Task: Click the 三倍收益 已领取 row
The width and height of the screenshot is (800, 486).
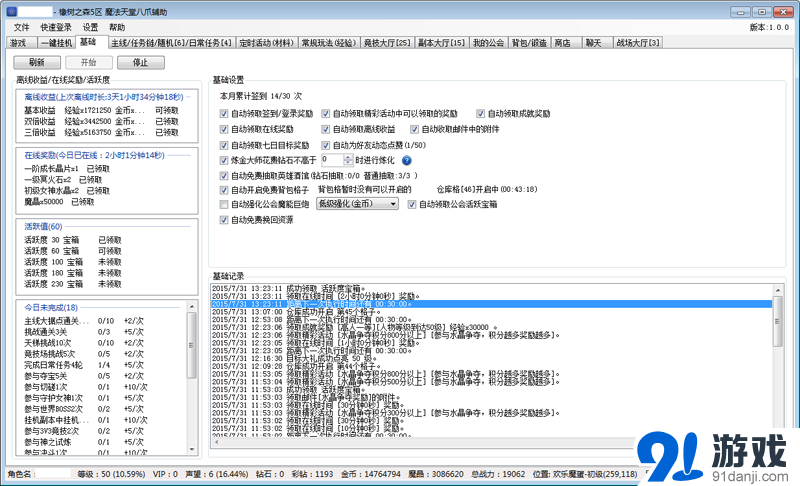Action: click(101, 133)
